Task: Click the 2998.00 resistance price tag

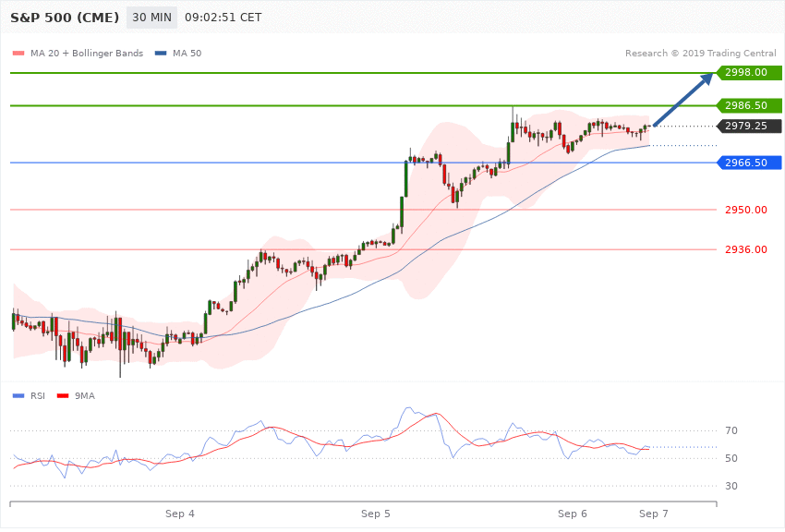Action: [749, 73]
